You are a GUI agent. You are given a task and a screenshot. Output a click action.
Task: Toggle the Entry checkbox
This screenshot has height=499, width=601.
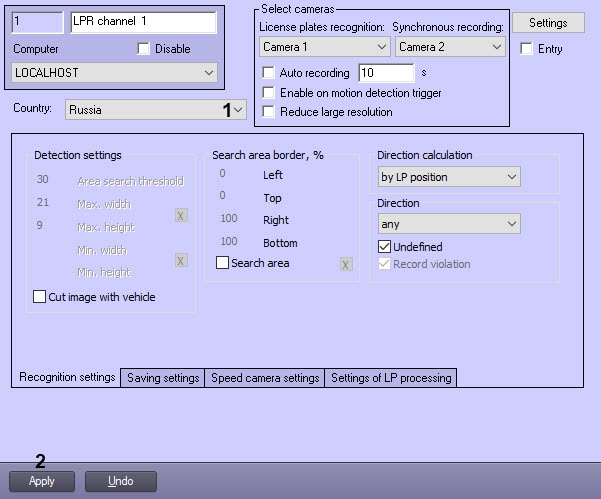tap(527, 49)
